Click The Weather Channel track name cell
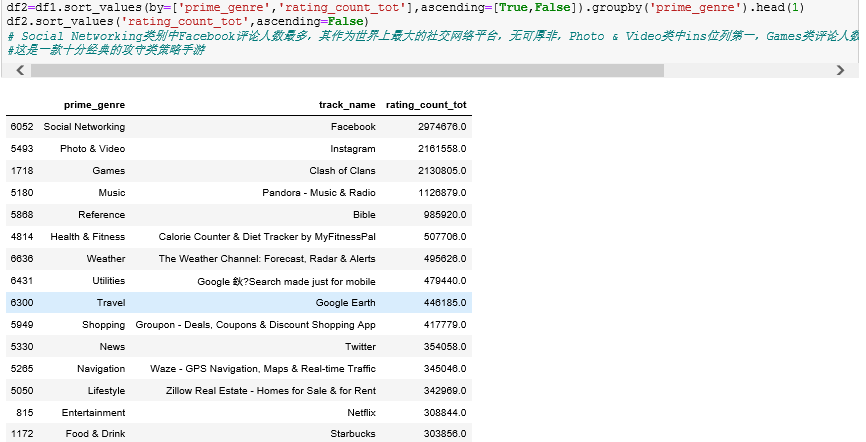This screenshot has width=866, height=442. 267,259
